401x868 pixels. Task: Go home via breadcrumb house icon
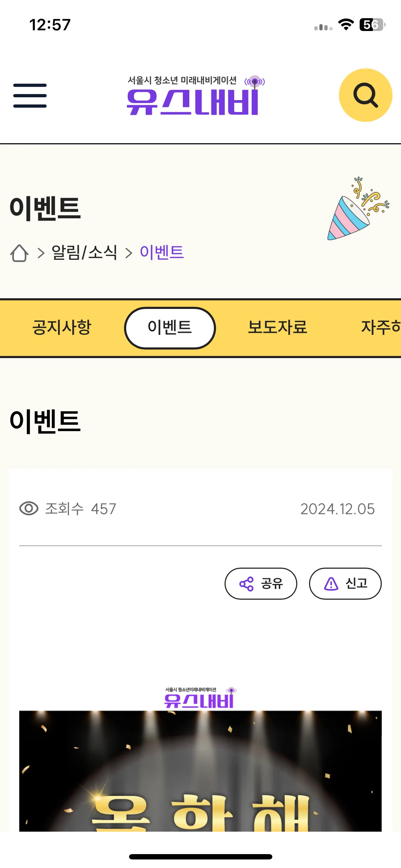tap(19, 253)
